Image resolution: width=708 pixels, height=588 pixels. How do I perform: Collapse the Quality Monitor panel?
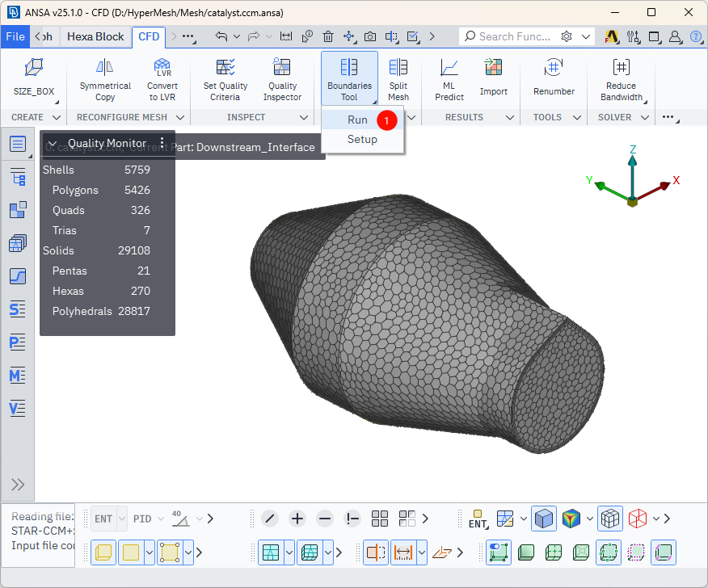53,144
